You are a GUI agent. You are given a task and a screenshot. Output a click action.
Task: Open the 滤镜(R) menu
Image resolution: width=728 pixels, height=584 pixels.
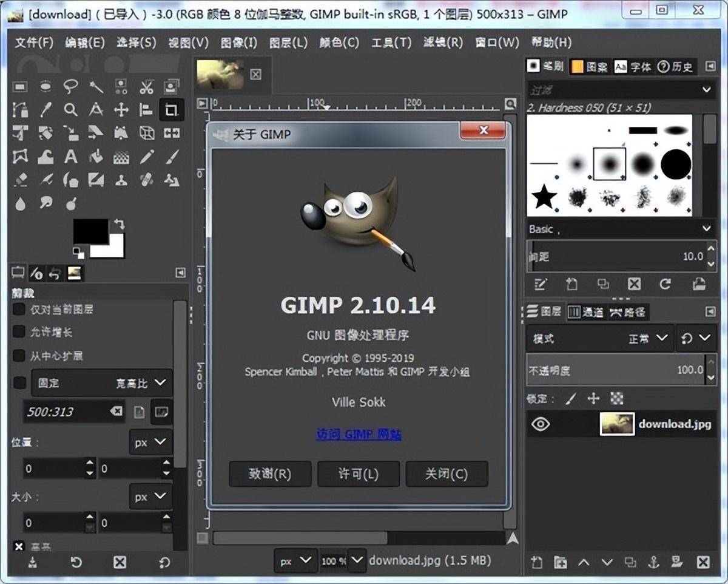coord(443,42)
